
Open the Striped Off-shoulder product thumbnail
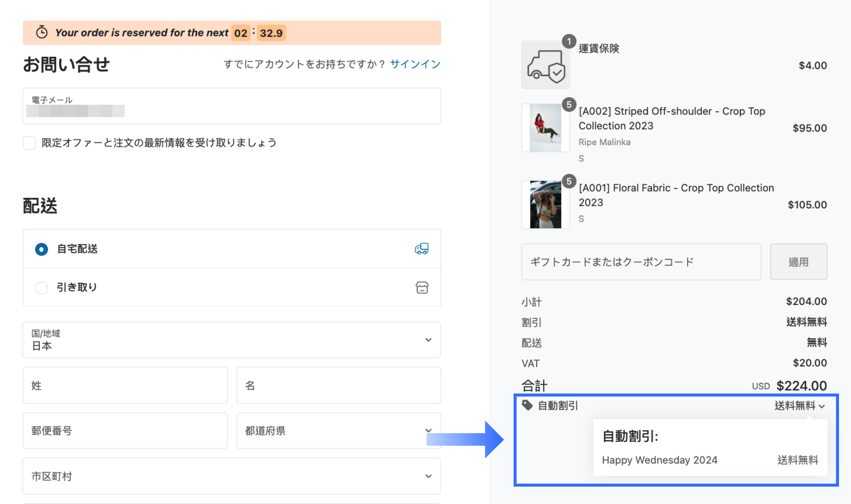tap(546, 128)
